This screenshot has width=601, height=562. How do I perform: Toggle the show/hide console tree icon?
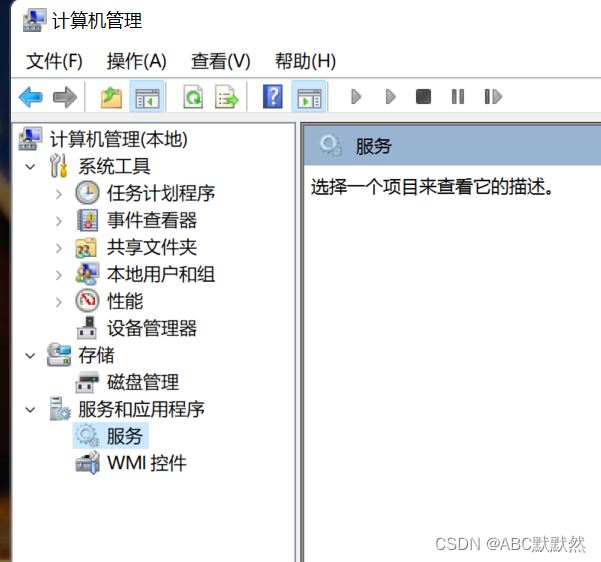click(147, 97)
